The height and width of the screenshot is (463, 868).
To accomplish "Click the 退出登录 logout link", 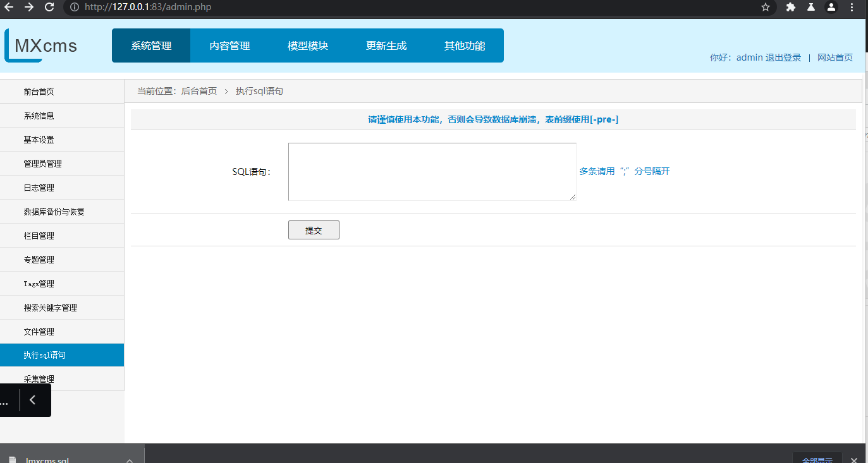I will click(x=783, y=57).
